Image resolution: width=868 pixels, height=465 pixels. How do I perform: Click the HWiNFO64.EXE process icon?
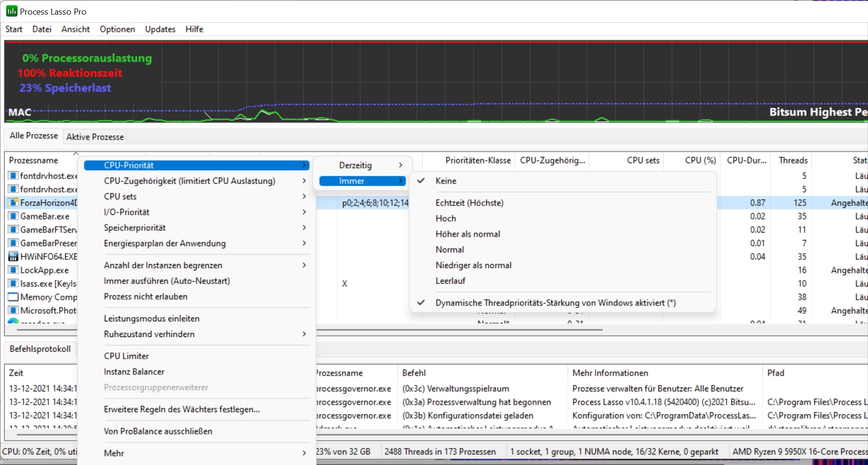tap(13, 257)
